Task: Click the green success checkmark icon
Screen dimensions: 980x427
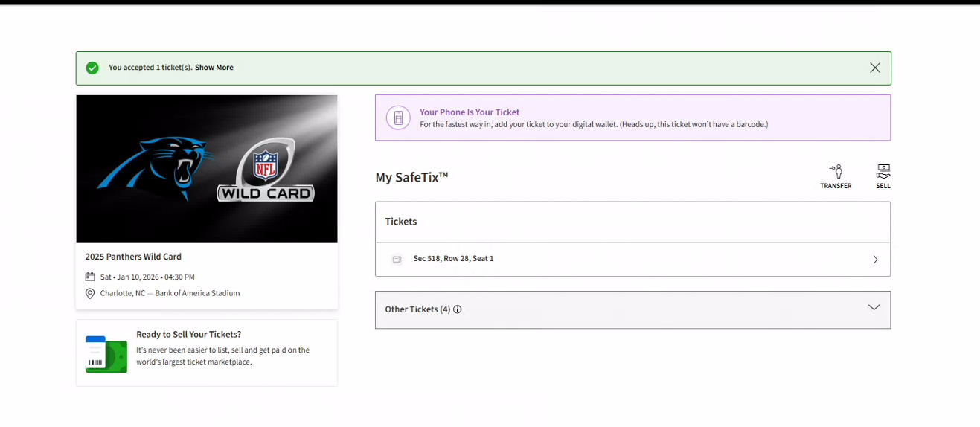Action: (92, 68)
